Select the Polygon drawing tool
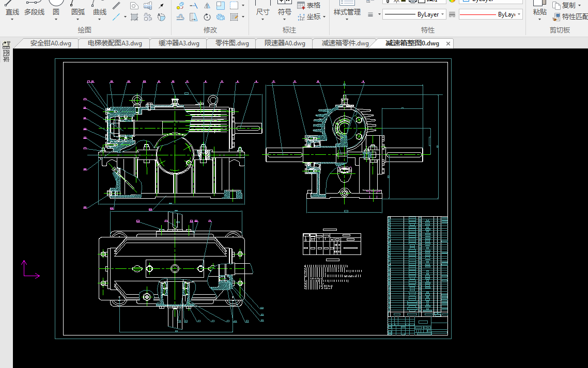 [134, 6]
